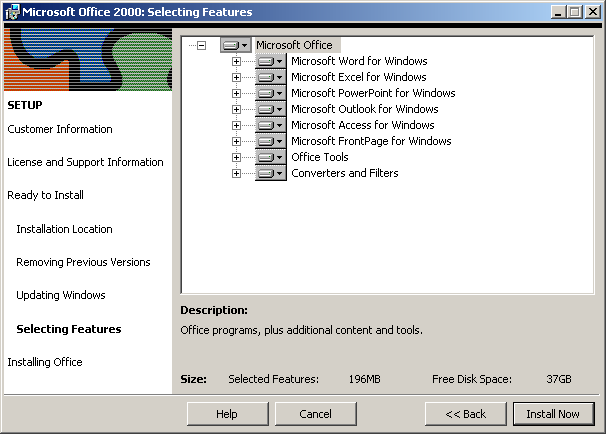Click the Cancel button
The image size is (606, 434).
point(315,414)
